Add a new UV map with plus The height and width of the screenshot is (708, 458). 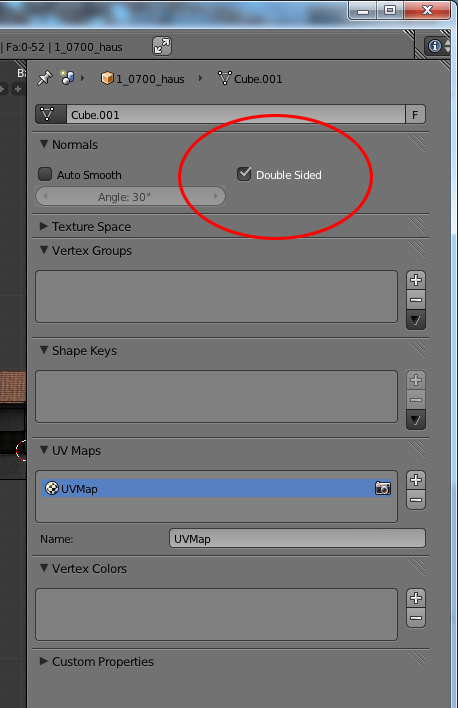click(416, 480)
